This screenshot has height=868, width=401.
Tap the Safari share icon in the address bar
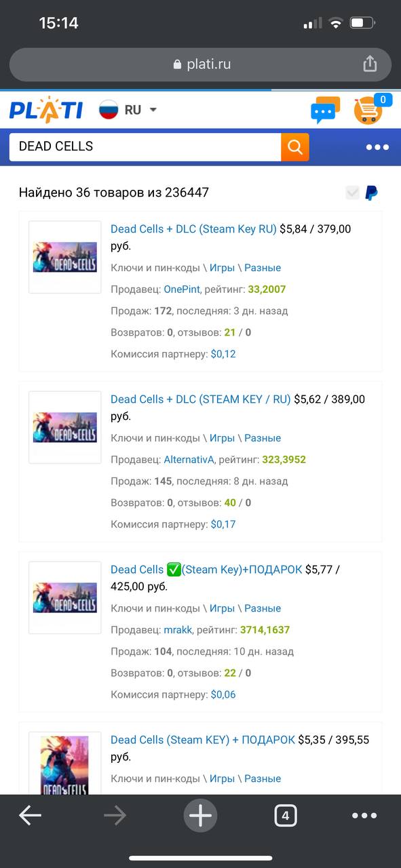coord(370,64)
